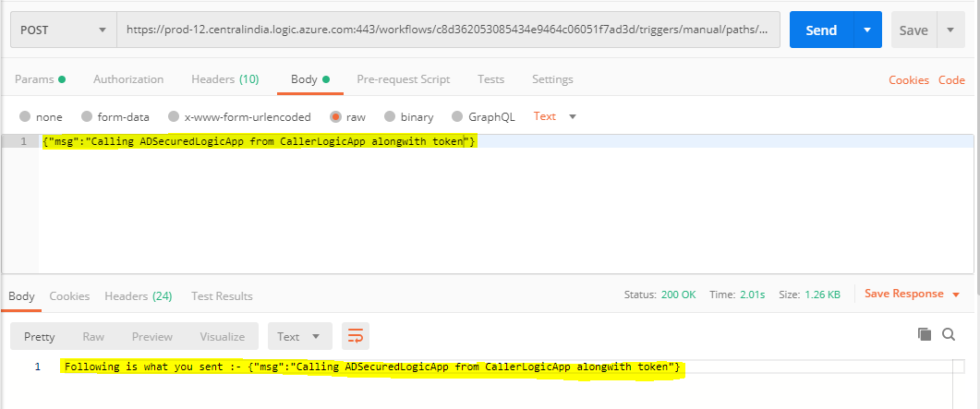Viewport: 980px width, 409px height.
Task: Open the Save Response dropdown
Action: [912, 294]
